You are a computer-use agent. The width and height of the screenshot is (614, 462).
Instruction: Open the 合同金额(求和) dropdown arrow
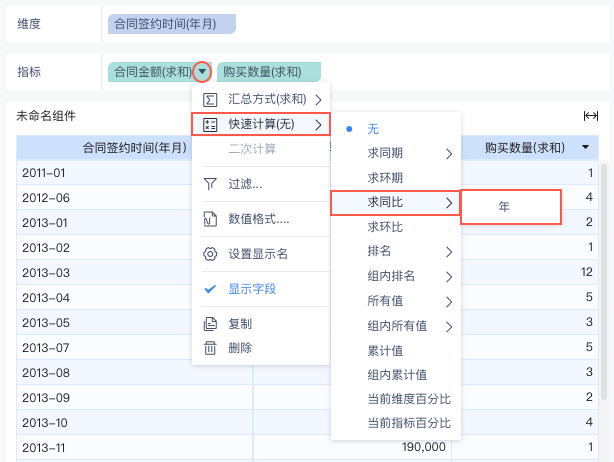tap(202, 72)
